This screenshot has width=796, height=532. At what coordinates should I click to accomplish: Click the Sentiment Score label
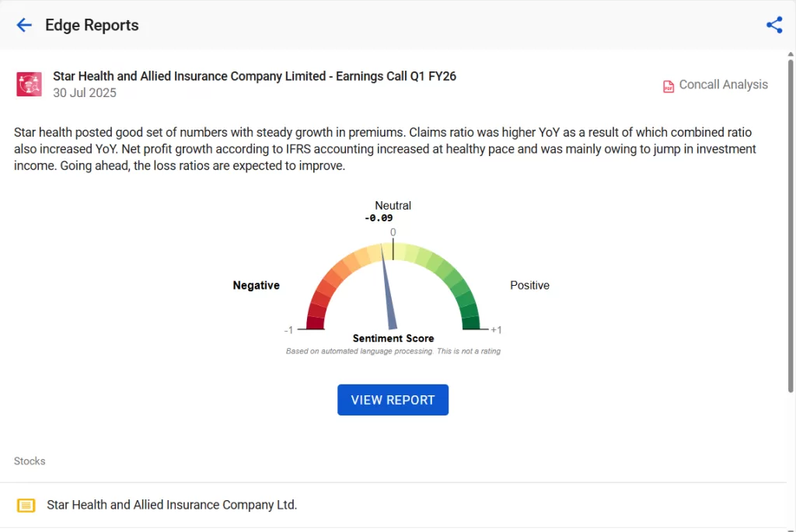pyautogui.click(x=393, y=339)
